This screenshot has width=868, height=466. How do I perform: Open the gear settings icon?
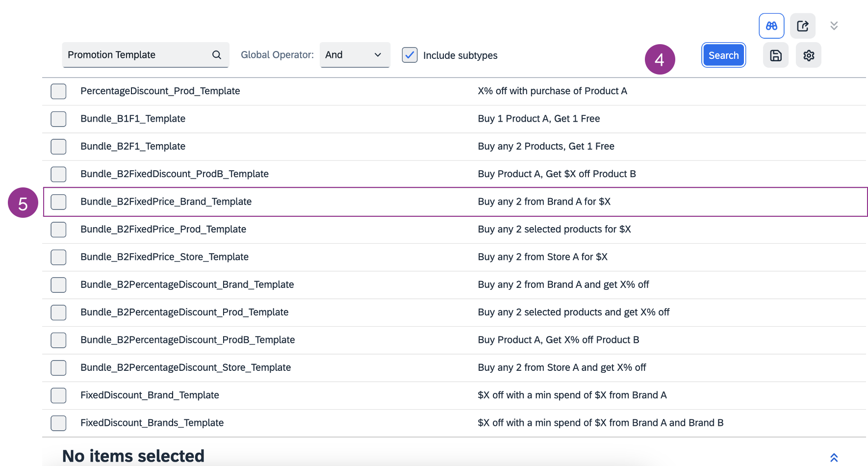[x=808, y=55]
